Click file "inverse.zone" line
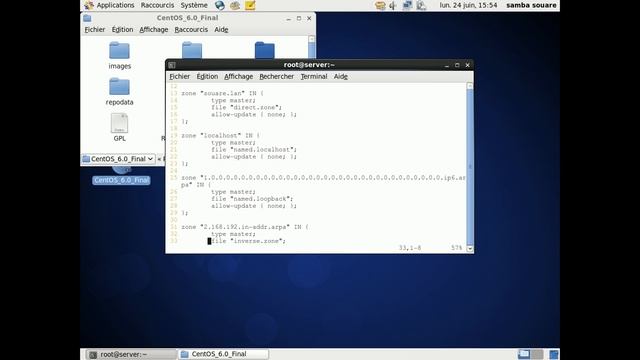 point(248,241)
